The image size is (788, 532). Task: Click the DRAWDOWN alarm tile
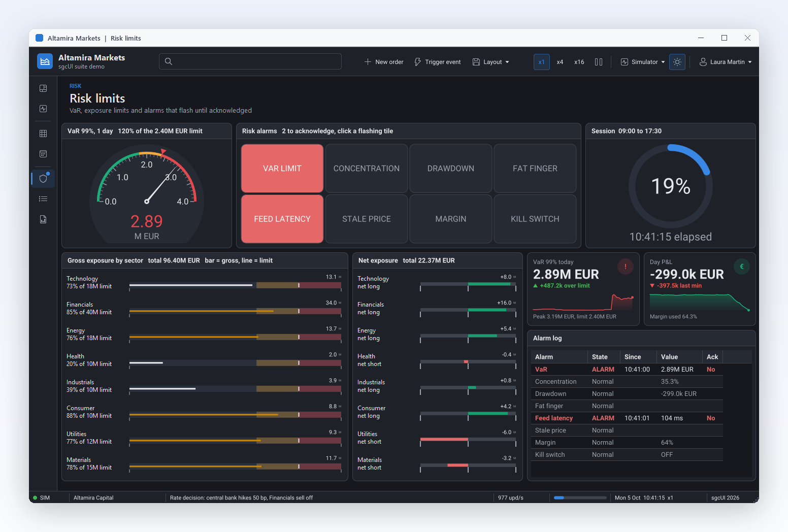pyautogui.click(x=451, y=169)
